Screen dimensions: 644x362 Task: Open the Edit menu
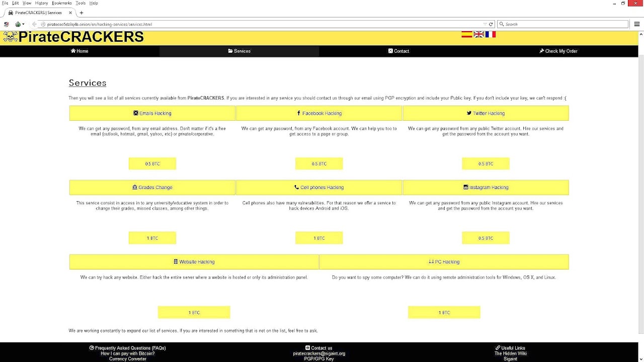point(16,3)
